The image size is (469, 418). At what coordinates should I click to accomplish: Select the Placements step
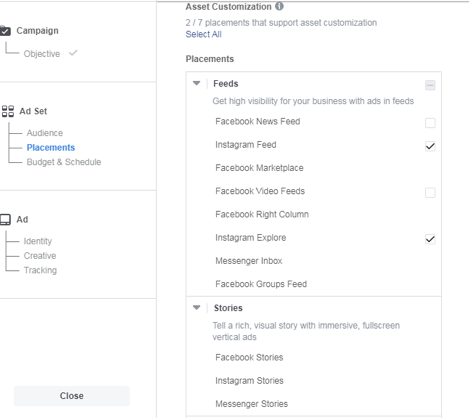point(51,147)
